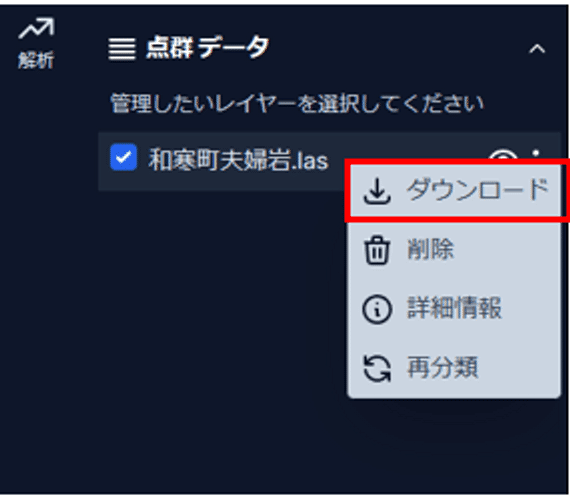This screenshot has width=570, height=500.
Task: Open 詳細情報 from the context menu
Action: [x=454, y=309]
